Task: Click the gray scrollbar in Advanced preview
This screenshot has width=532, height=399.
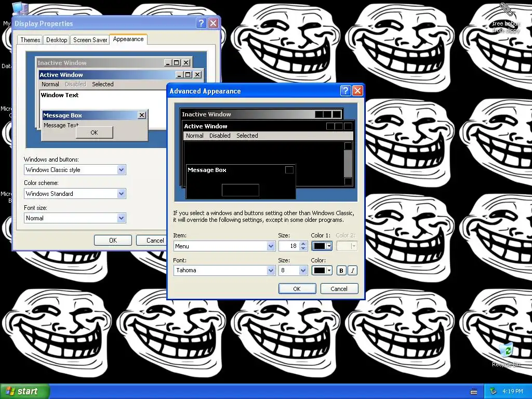Action: [x=348, y=164]
